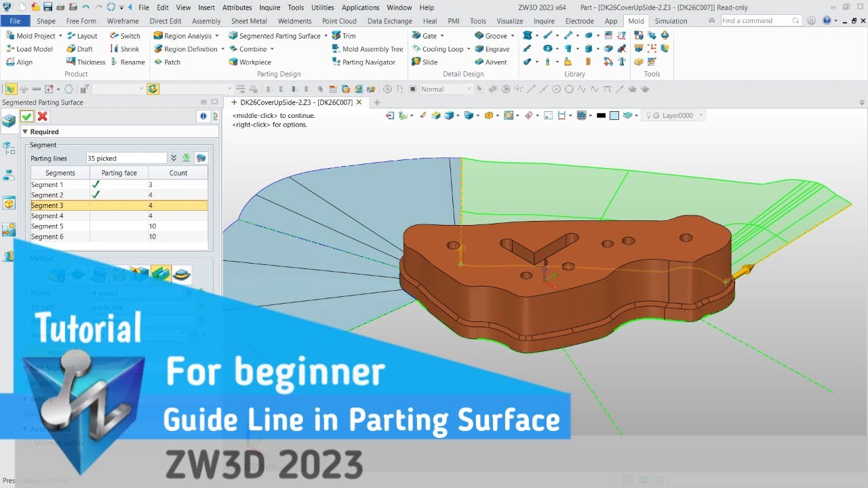Click the light blue color swatch in view toolbar
The image size is (868, 488).
coord(614,115)
